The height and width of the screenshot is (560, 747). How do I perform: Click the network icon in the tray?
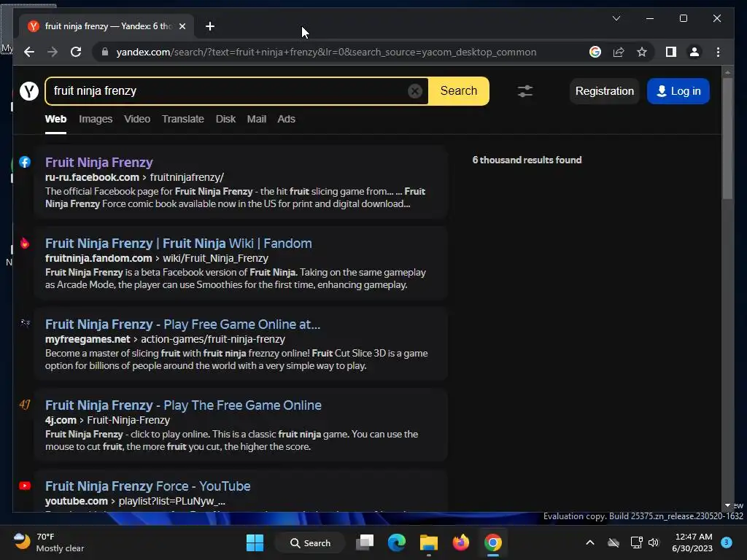(x=636, y=542)
